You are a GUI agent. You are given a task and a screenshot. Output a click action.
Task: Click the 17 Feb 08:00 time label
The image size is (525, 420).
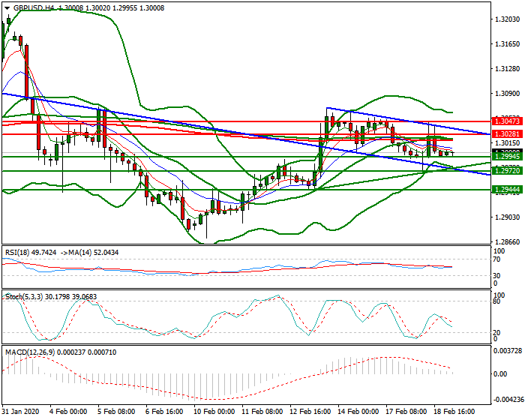pyautogui.click(x=406, y=411)
